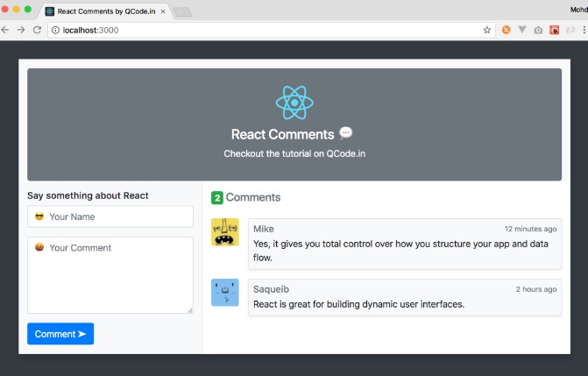Click the gray Vue devtools extension icon
This screenshot has width=588, height=376.
click(x=522, y=30)
